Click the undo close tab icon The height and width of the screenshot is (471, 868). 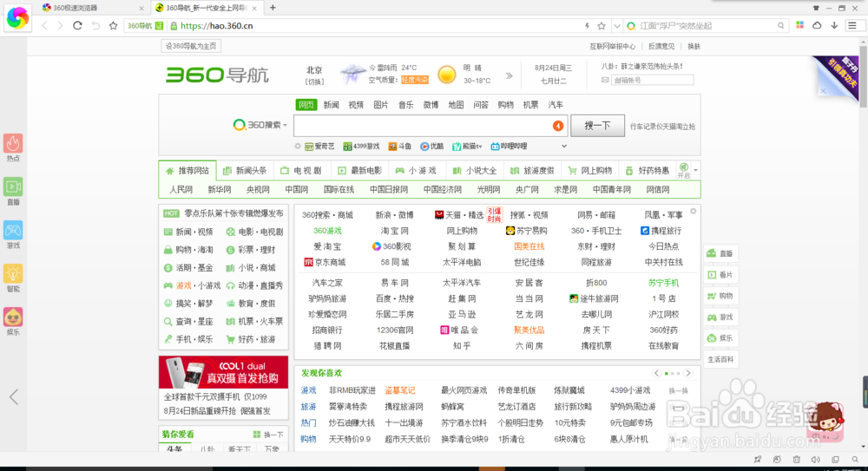pyautogui.click(x=95, y=25)
